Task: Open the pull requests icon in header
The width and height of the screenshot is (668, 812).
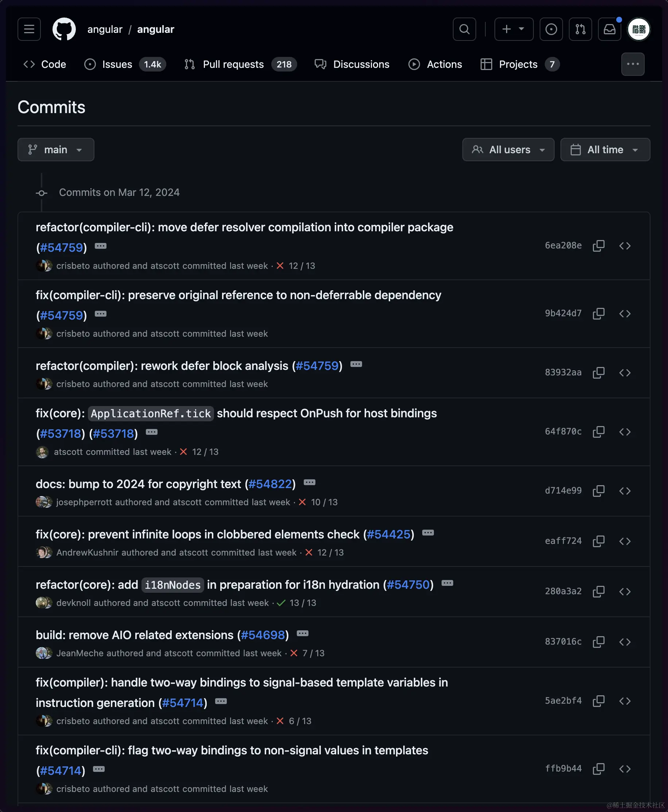Action: click(580, 29)
